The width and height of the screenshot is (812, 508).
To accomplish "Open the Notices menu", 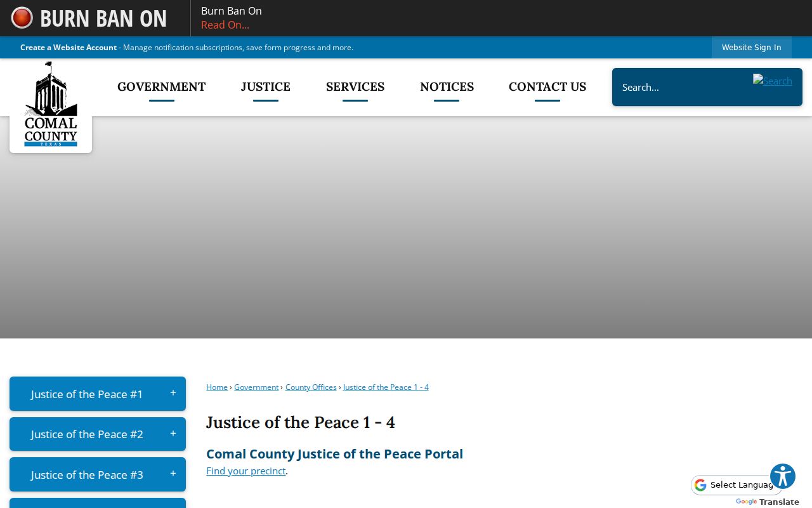I will pos(447,87).
